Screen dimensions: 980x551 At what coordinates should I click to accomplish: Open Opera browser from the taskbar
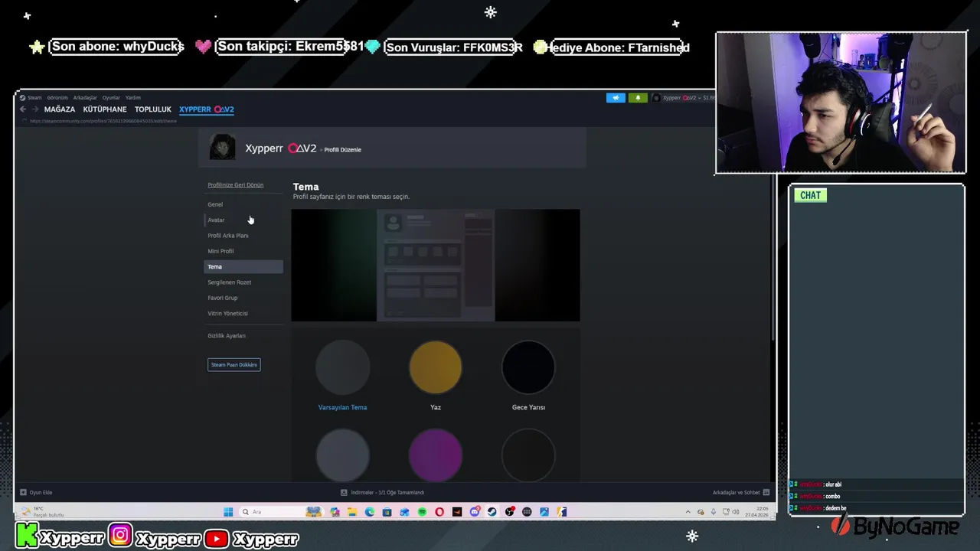point(439,512)
